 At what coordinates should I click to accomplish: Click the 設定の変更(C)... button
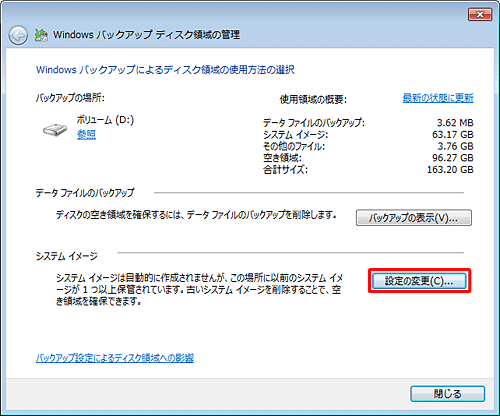coord(419,281)
